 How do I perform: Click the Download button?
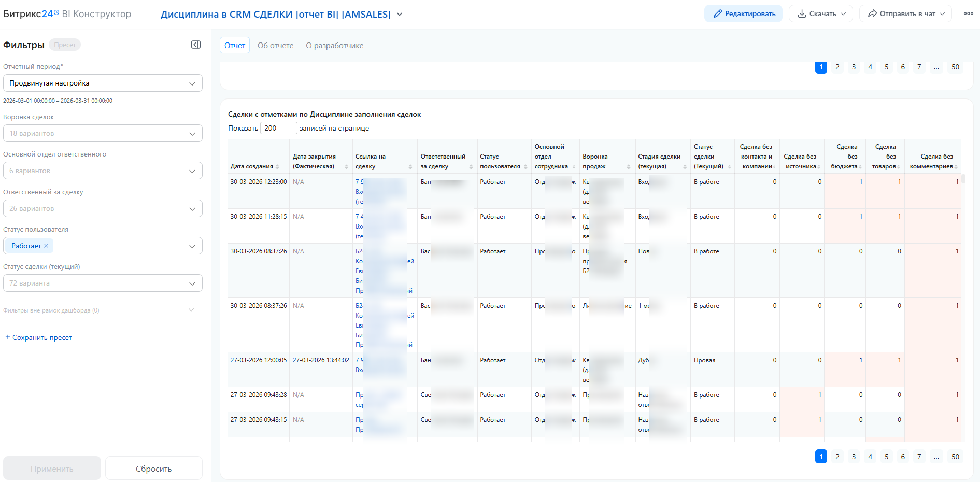click(822, 14)
